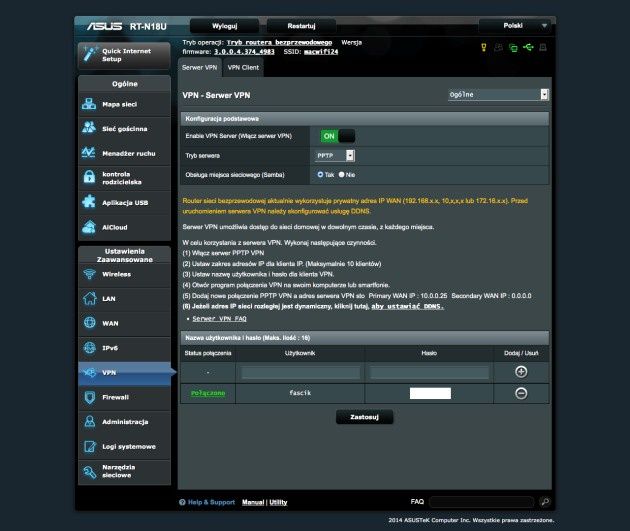Click the FAQ search input field
Image resolution: width=630 pixels, height=531 pixels.
tap(481, 502)
